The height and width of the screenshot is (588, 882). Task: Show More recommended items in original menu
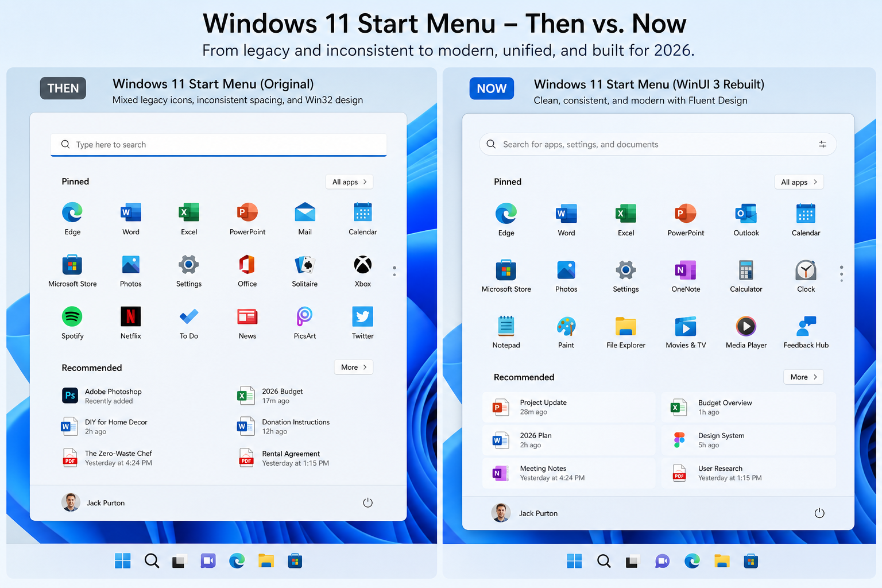click(354, 367)
